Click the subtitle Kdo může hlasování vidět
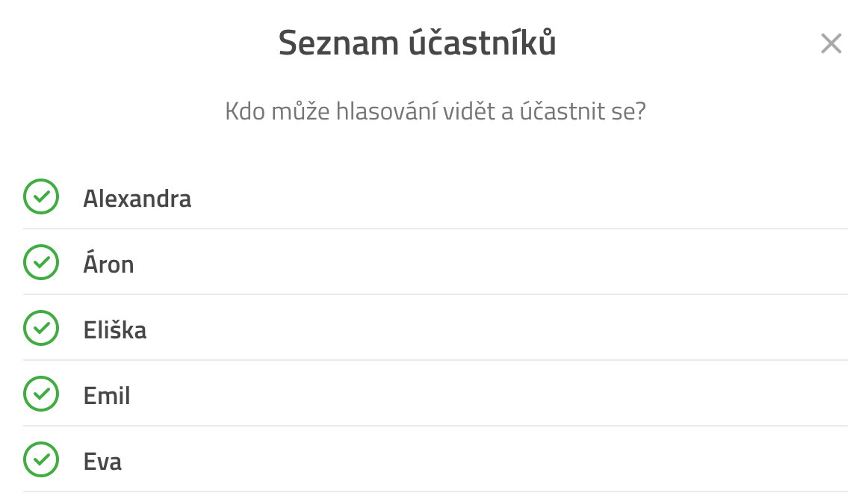Screen dimensions: 868x496 359,111
